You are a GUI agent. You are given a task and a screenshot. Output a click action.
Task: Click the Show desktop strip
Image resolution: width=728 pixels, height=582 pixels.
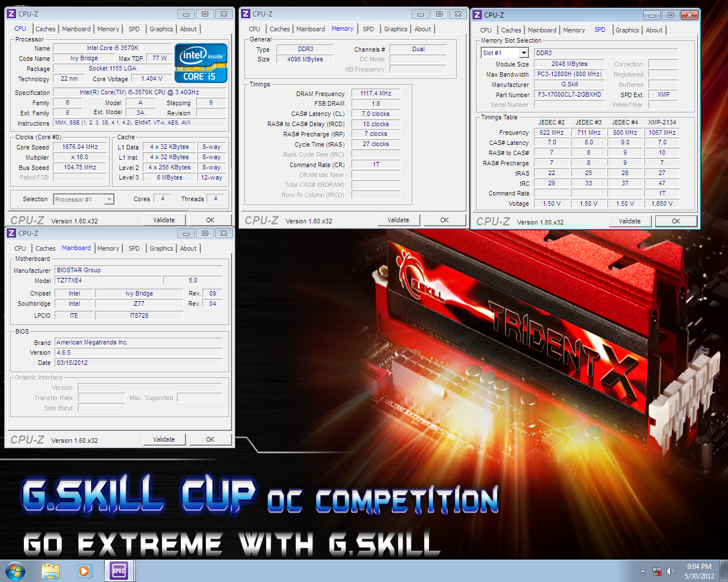(x=723, y=571)
